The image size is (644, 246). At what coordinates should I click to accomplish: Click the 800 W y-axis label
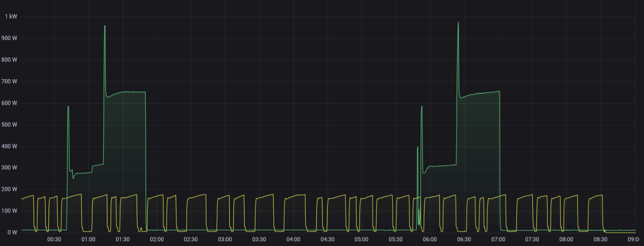click(9, 60)
